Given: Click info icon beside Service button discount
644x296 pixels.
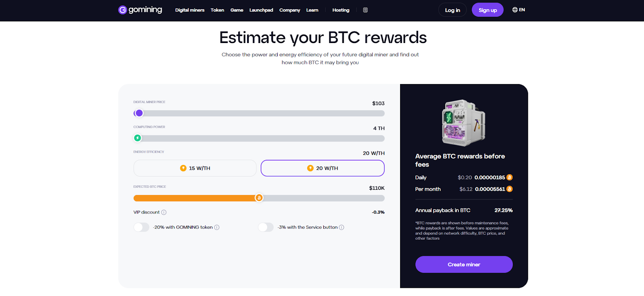Looking at the screenshot, I should [x=342, y=227].
